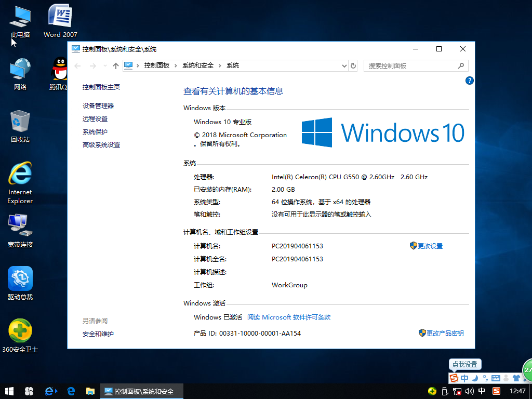Open 设备管理器 link

(98, 106)
